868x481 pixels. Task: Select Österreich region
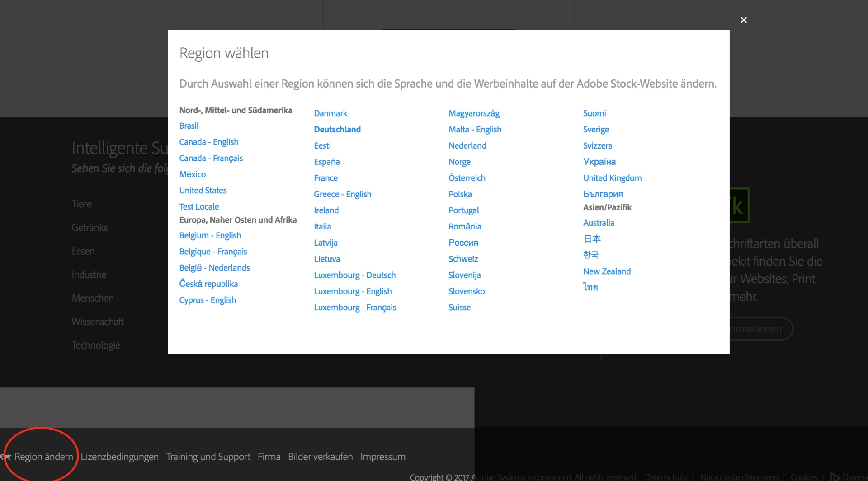point(467,178)
